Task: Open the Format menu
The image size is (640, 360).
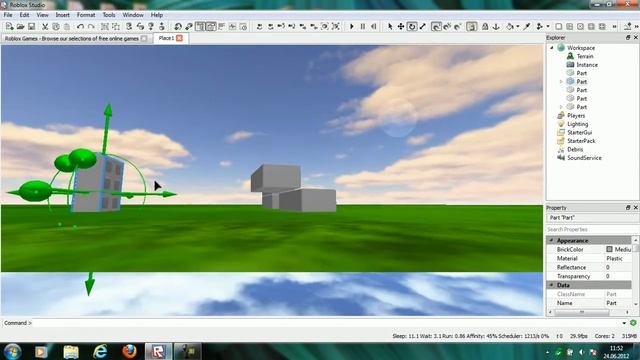Action: [x=86, y=15]
